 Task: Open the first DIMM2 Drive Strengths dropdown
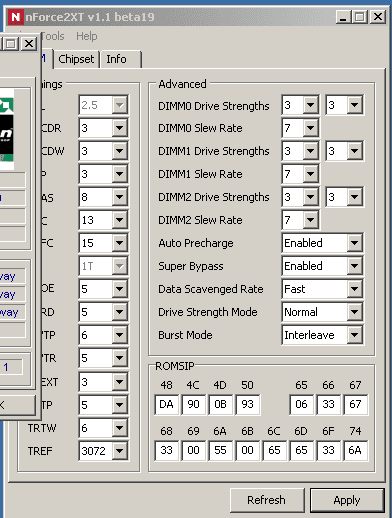300,197
